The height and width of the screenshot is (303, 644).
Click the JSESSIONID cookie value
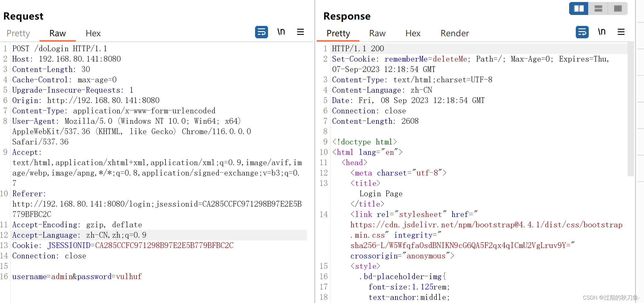[164, 245]
